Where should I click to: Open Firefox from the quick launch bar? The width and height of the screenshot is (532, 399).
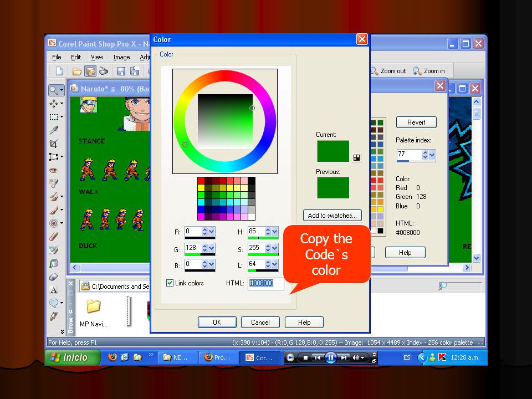pyautogui.click(x=112, y=357)
